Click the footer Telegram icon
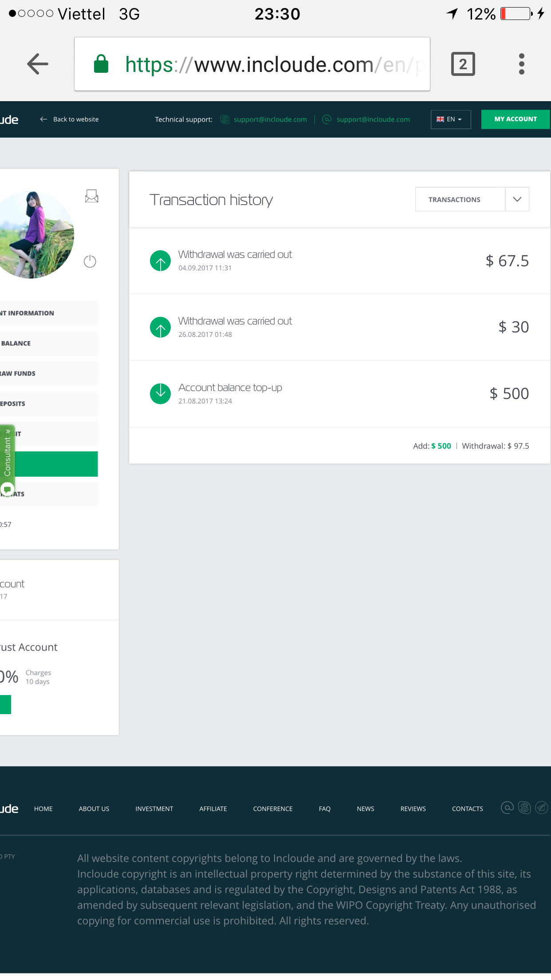 tap(541, 808)
